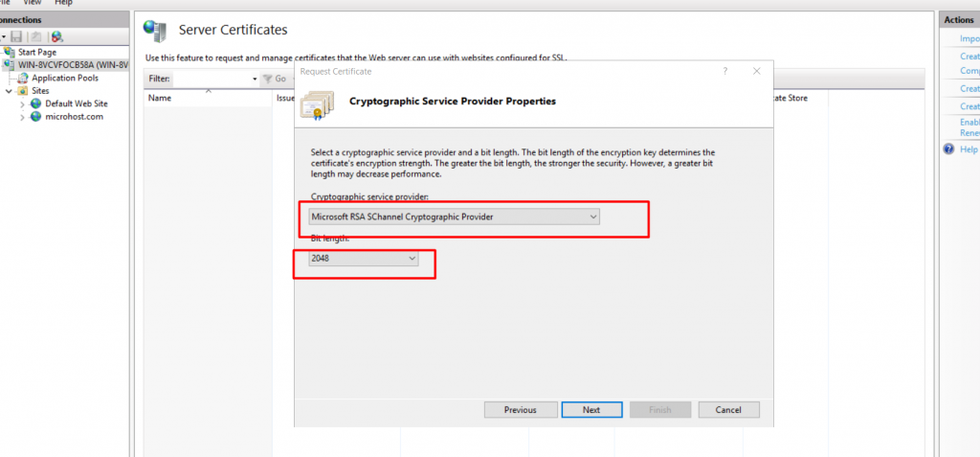Click the Default Web Site globe icon
The height and width of the screenshot is (457, 980).
pyautogui.click(x=35, y=103)
